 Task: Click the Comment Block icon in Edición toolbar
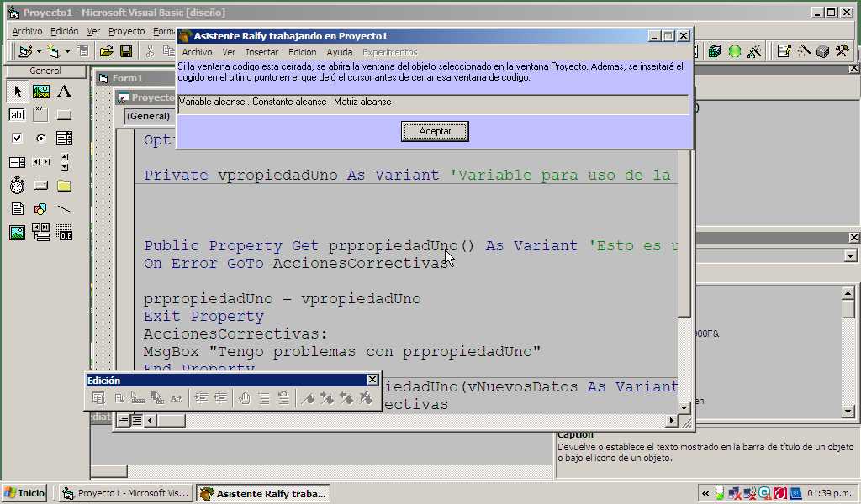tap(264, 399)
